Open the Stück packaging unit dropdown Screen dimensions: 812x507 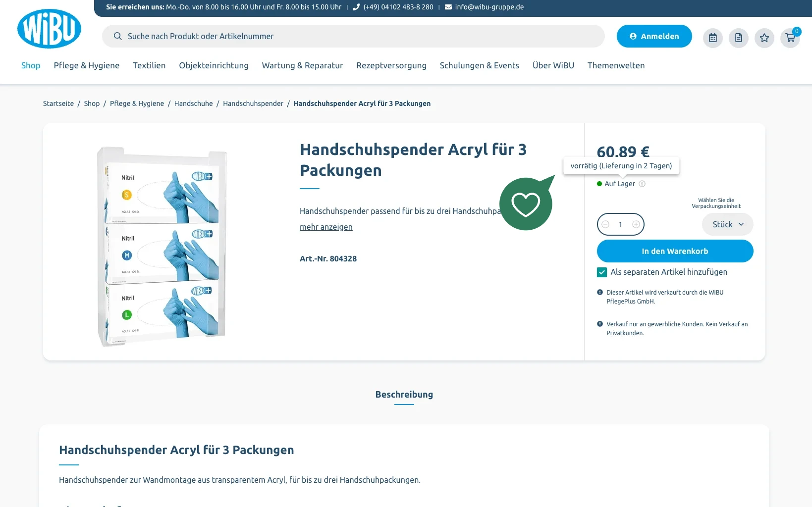point(728,224)
